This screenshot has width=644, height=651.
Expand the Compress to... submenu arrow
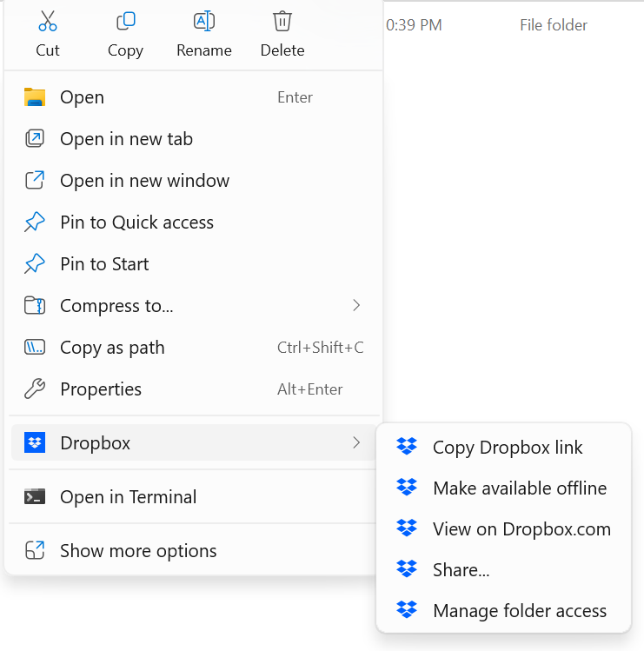pos(356,306)
